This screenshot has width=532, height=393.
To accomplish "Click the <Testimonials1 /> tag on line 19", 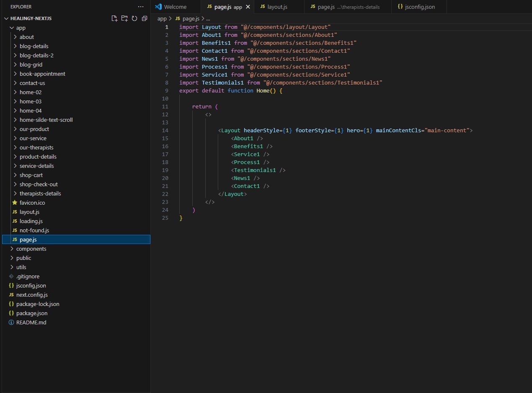I will pyautogui.click(x=258, y=170).
